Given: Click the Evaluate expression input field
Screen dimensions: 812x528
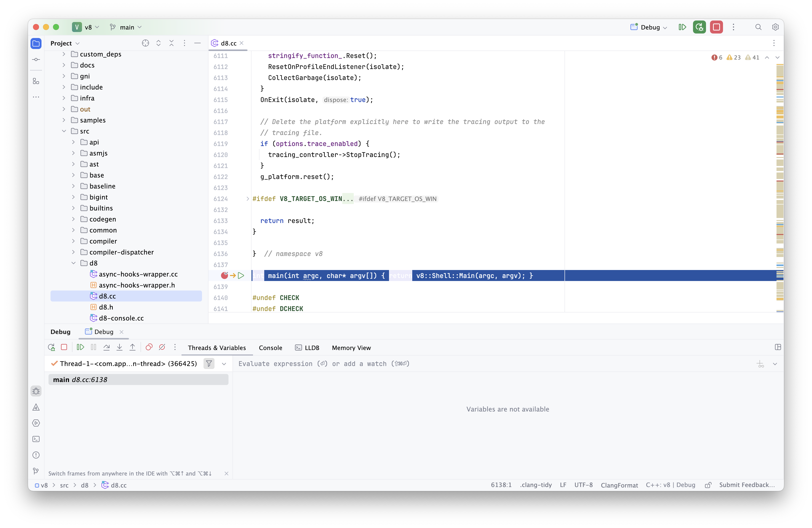Looking at the screenshot, I should coord(478,363).
